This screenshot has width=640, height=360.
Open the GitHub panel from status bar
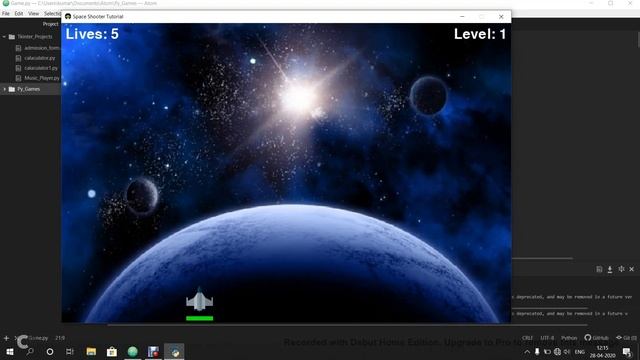(596, 338)
